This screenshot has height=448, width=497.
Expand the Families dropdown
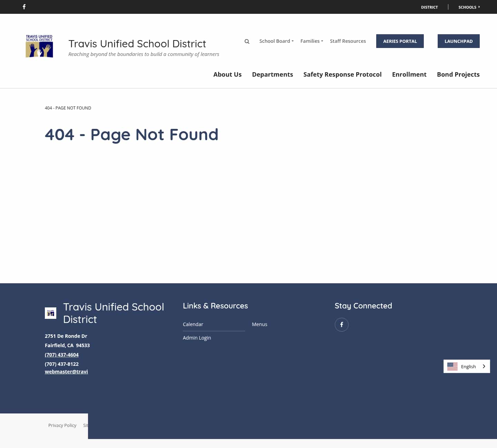coord(311,41)
